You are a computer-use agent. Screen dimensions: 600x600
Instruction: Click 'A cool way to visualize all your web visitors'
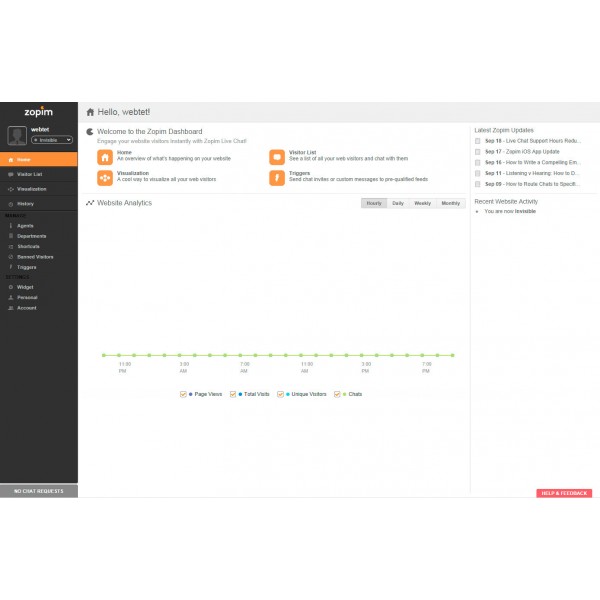click(166, 179)
